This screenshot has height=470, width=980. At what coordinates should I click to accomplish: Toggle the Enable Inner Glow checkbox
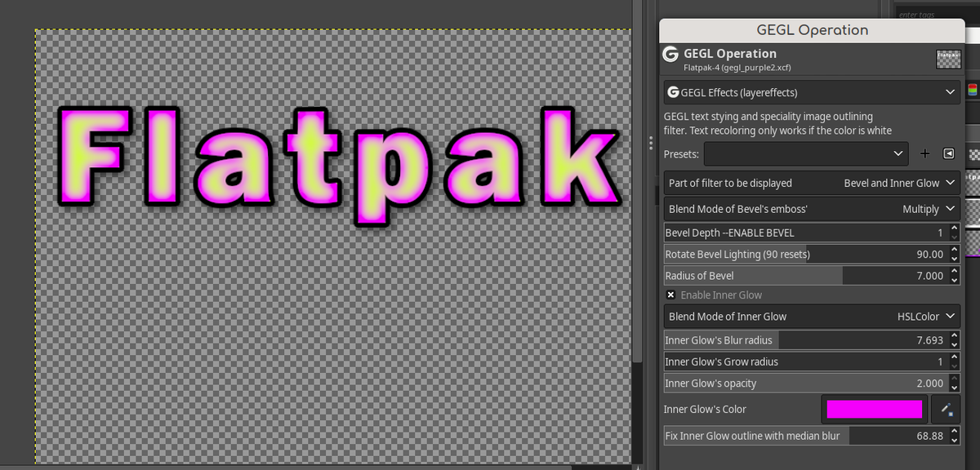tap(670, 295)
